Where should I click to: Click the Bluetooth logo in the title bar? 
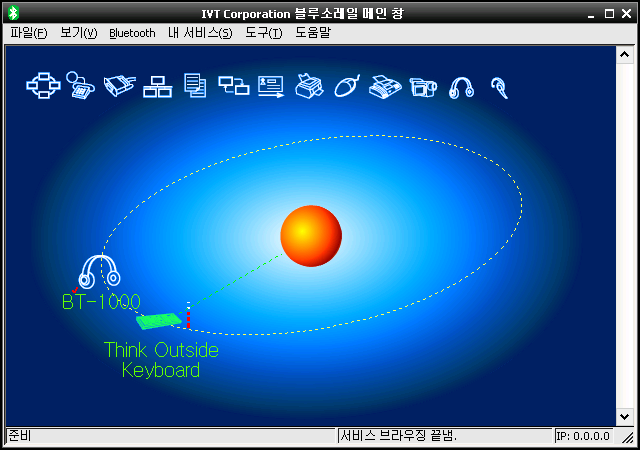click(13, 13)
